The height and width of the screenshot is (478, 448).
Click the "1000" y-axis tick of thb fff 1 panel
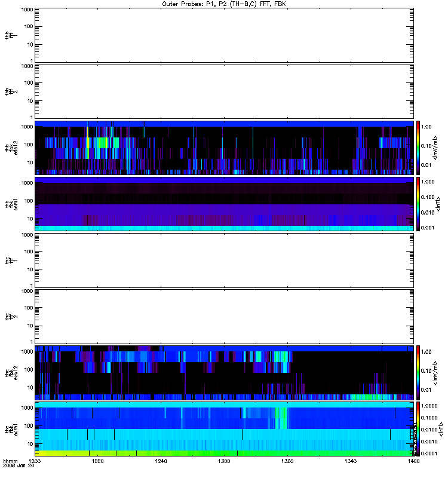click(x=27, y=10)
